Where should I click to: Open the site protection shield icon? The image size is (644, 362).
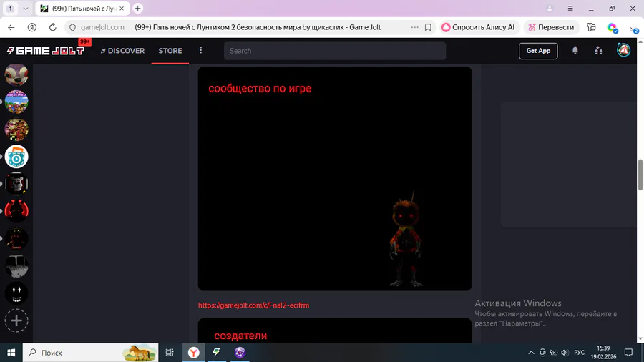coord(73,27)
